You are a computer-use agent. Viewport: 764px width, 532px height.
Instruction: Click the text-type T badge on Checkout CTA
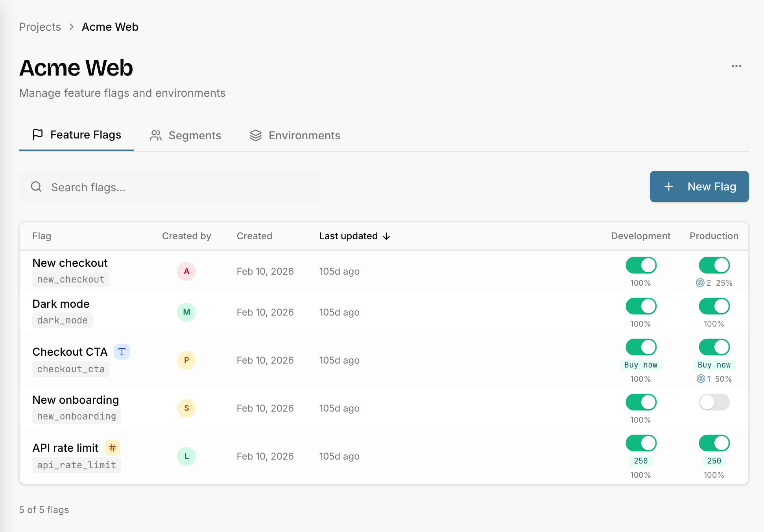pos(122,352)
